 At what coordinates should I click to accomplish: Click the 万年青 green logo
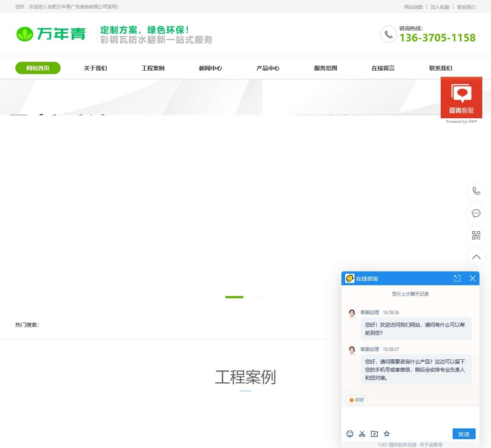pos(51,34)
